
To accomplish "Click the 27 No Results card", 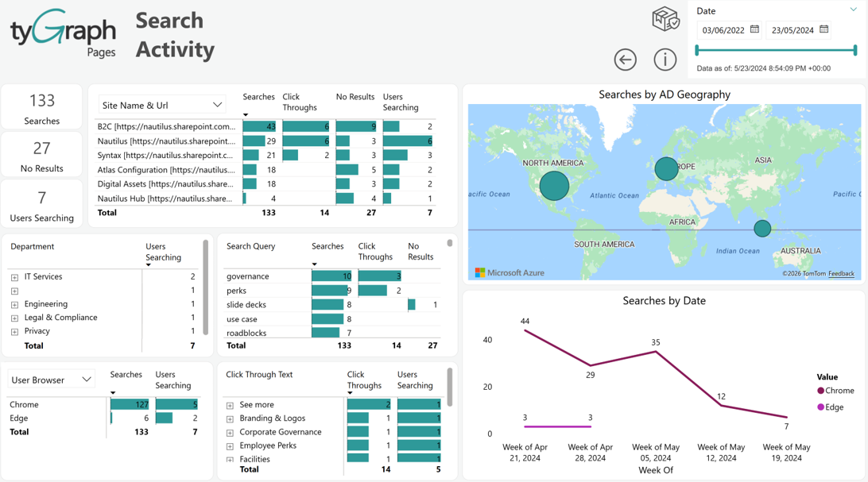I will [x=42, y=155].
